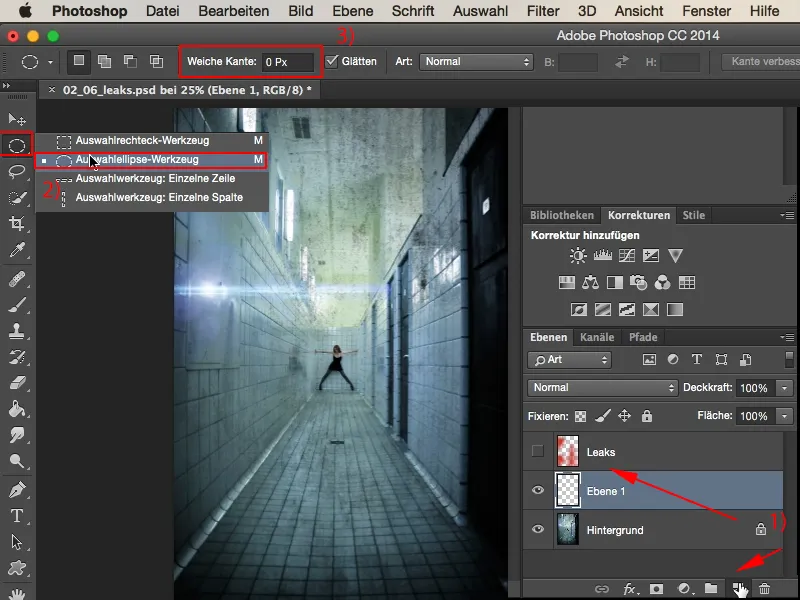800x600 pixels.
Task: Enable add to selection mode
Action: click(x=105, y=61)
